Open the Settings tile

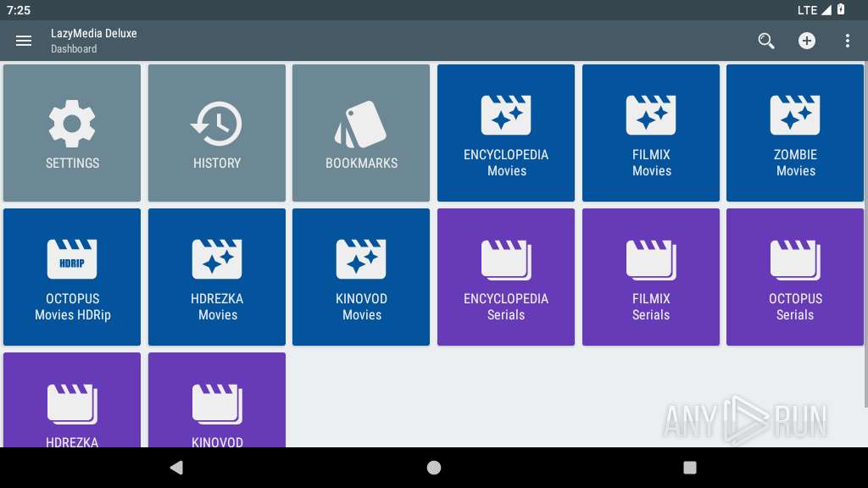point(72,133)
